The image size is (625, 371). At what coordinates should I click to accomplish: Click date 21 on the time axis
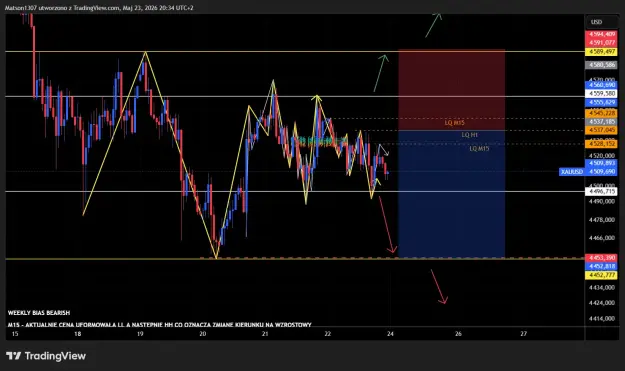point(265,334)
